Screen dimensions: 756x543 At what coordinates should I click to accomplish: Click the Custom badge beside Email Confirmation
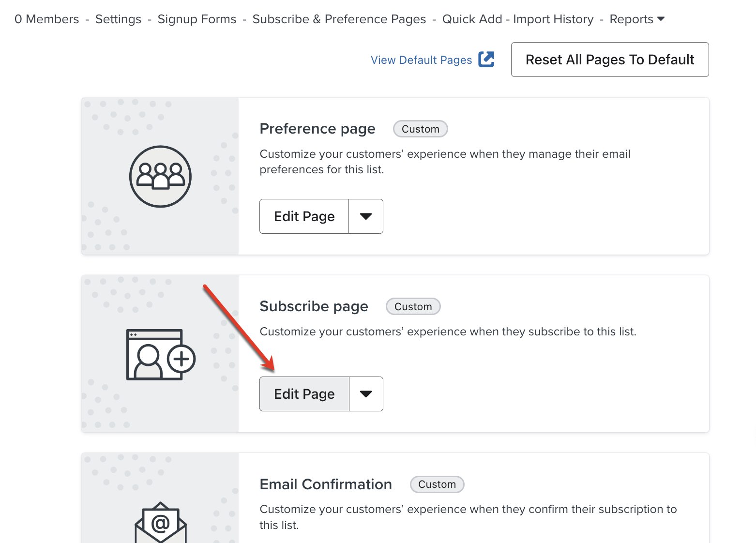[437, 484]
